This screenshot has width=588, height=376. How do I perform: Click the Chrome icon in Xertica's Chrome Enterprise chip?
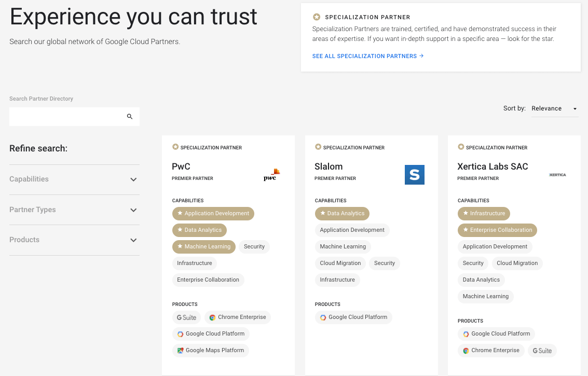[x=466, y=351]
